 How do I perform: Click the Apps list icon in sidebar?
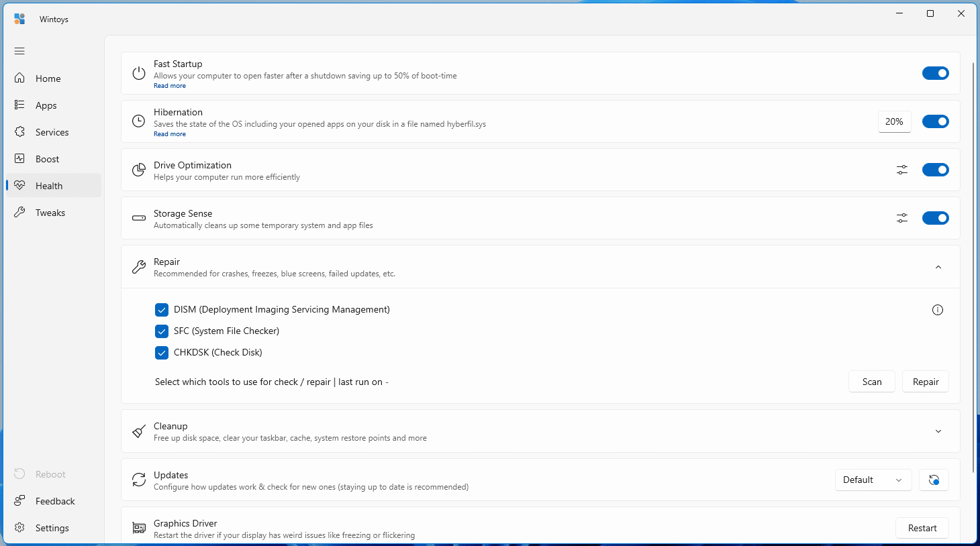(x=19, y=105)
